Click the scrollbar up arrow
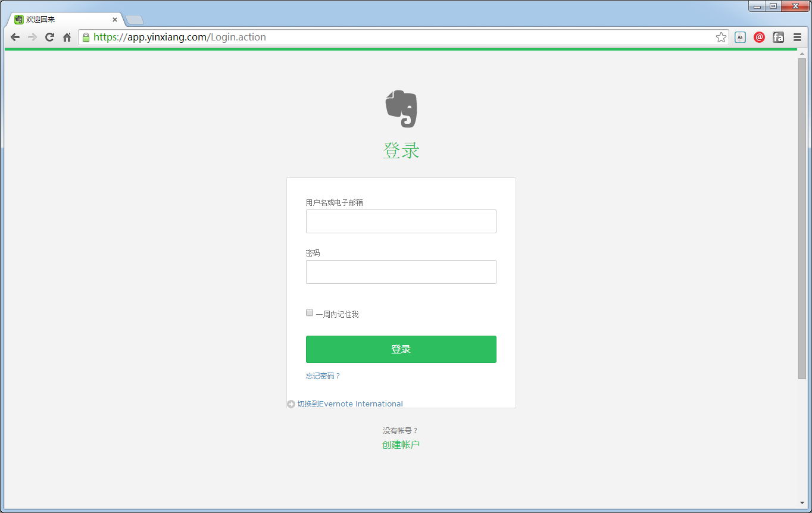The height and width of the screenshot is (513, 812). [x=802, y=54]
